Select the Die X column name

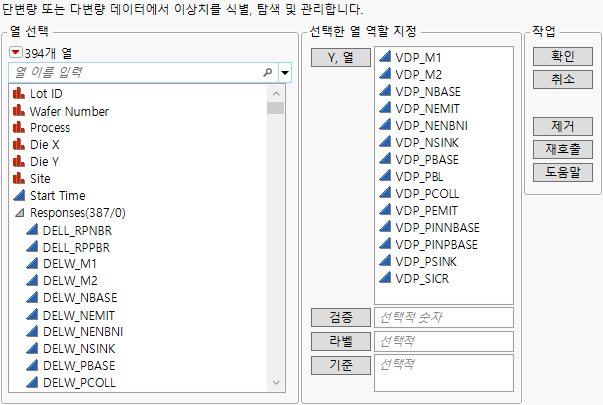point(45,145)
